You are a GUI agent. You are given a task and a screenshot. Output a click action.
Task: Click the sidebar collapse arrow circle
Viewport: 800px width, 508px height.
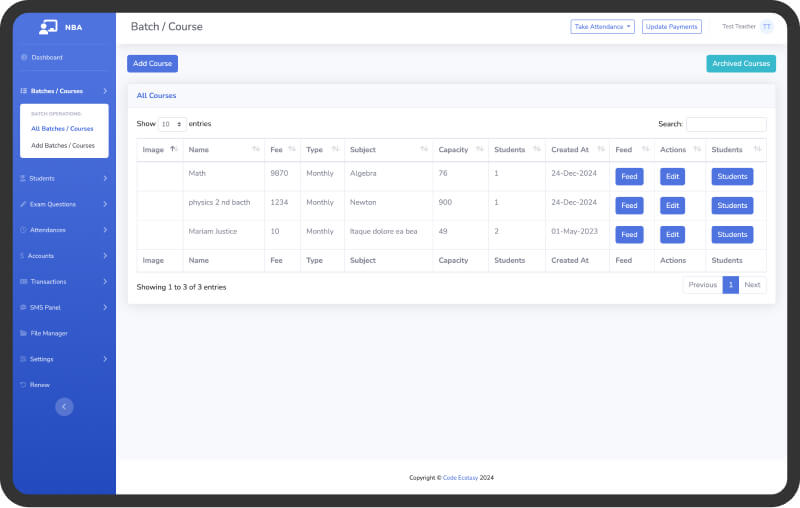(64, 406)
